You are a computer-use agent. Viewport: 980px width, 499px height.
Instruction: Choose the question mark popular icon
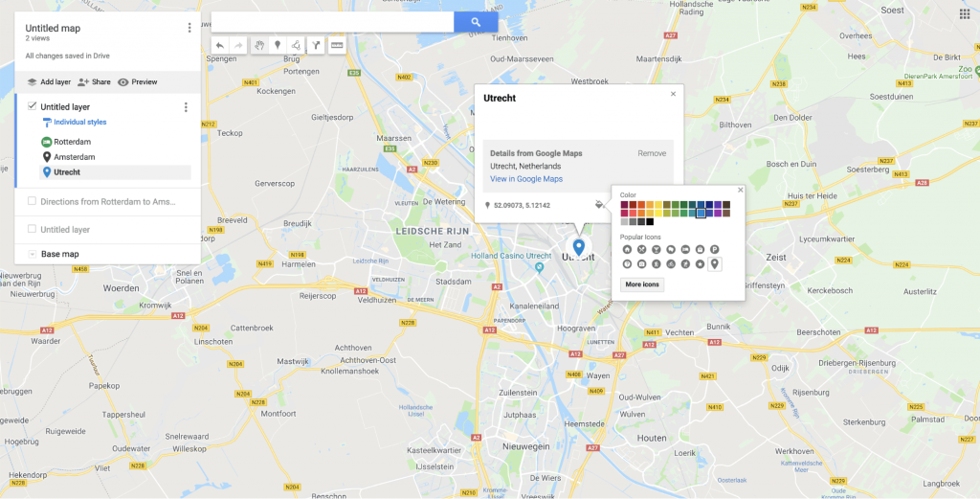[x=628, y=264]
